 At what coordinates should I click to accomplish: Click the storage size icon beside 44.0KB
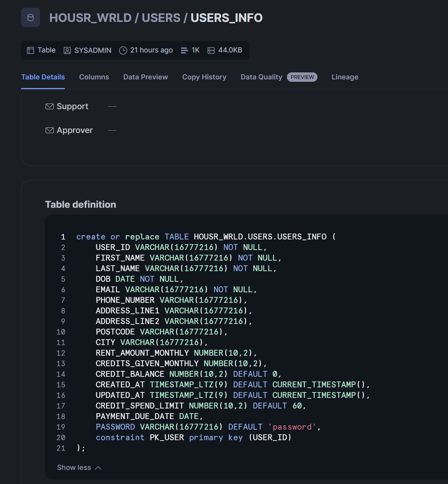(211, 50)
